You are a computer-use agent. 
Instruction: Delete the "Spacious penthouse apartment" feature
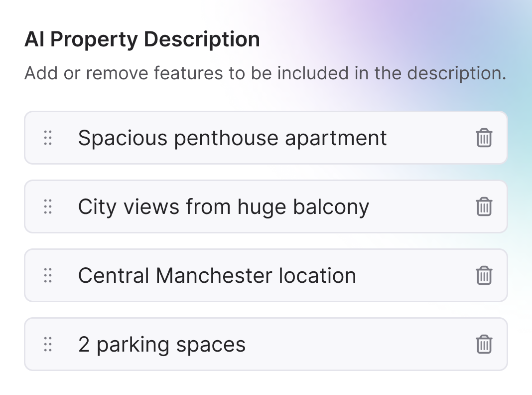point(484,137)
